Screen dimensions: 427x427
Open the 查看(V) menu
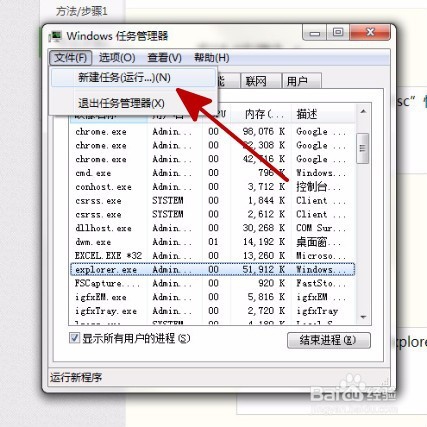pyautogui.click(x=165, y=58)
